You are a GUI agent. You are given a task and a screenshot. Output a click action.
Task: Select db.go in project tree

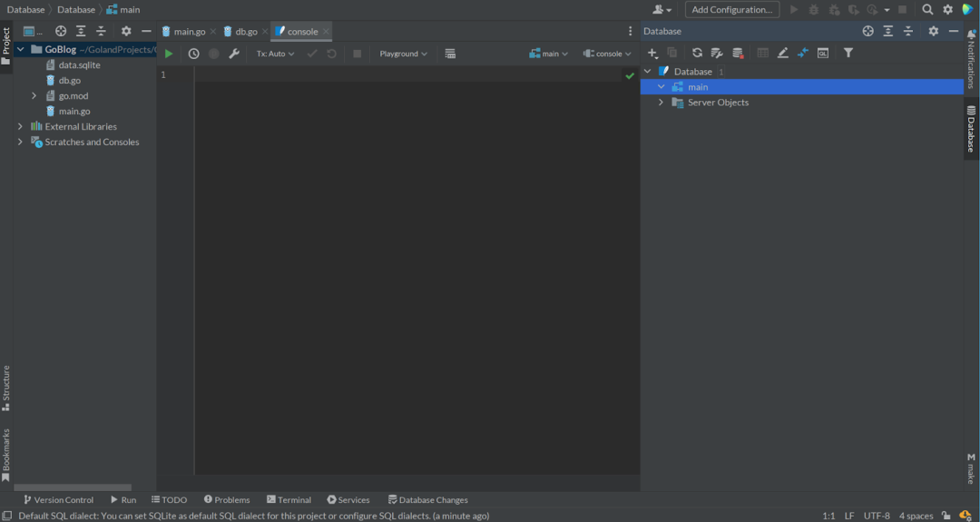(x=69, y=80)
